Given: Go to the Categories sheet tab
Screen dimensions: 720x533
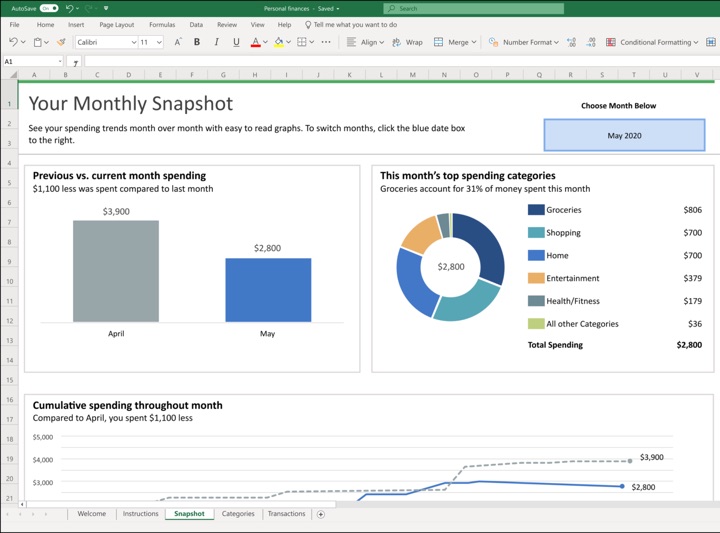Looking at the screenshot, I should coord(238,514).
